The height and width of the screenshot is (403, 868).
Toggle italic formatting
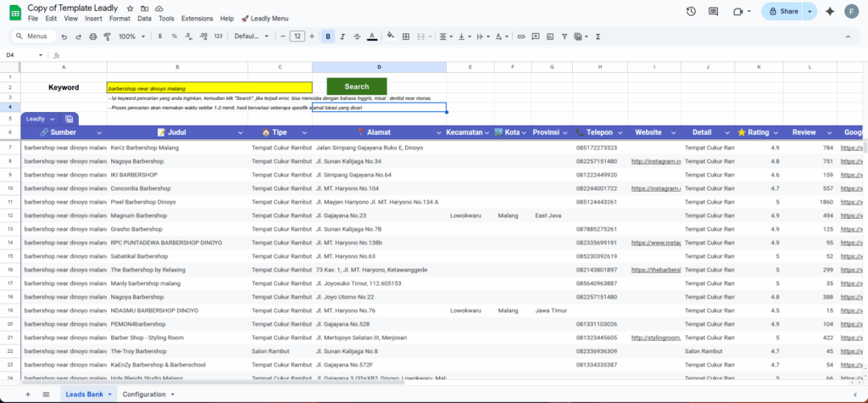pos(342,36)
